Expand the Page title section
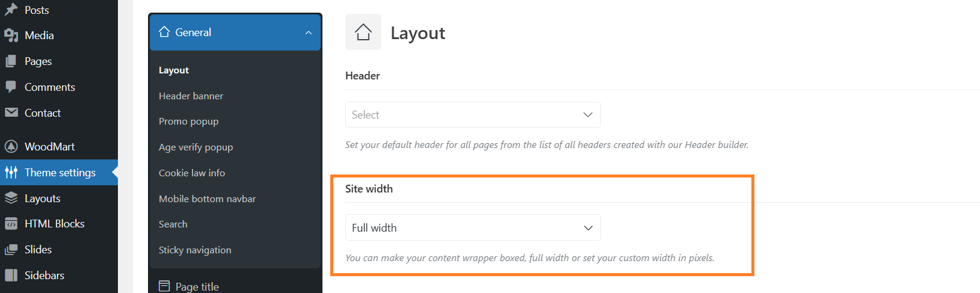The width and height of the screenshot is (980, 293). click(197, 286)
